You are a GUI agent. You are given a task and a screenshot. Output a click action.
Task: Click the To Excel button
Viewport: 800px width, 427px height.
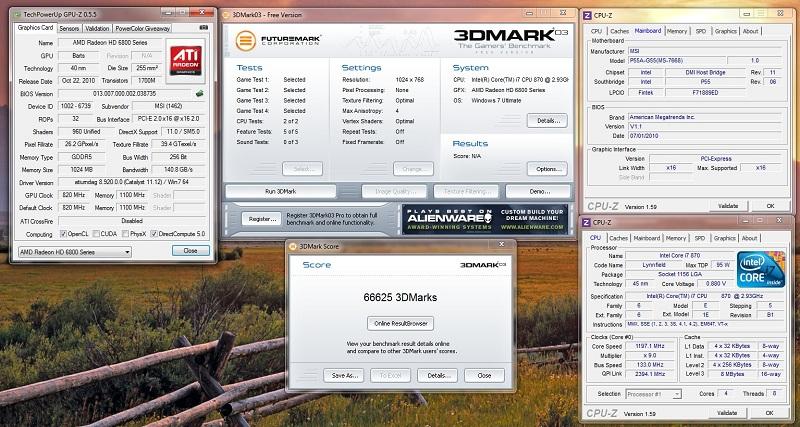click(390, 375)
